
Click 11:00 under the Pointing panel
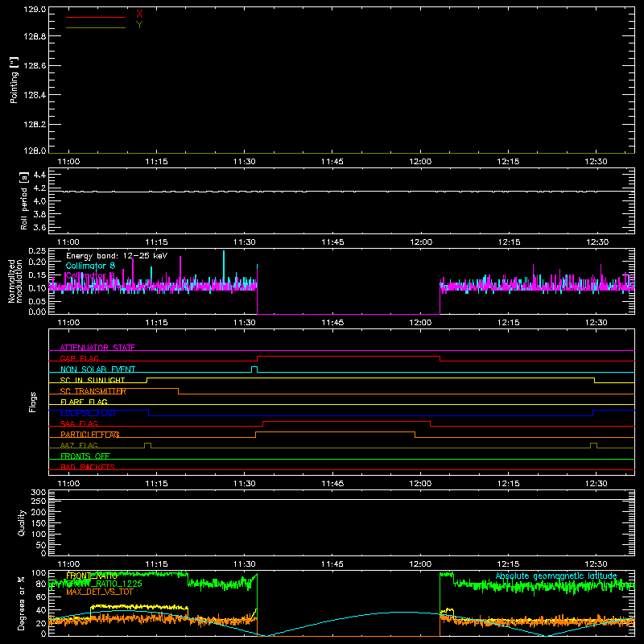[68, 162]
